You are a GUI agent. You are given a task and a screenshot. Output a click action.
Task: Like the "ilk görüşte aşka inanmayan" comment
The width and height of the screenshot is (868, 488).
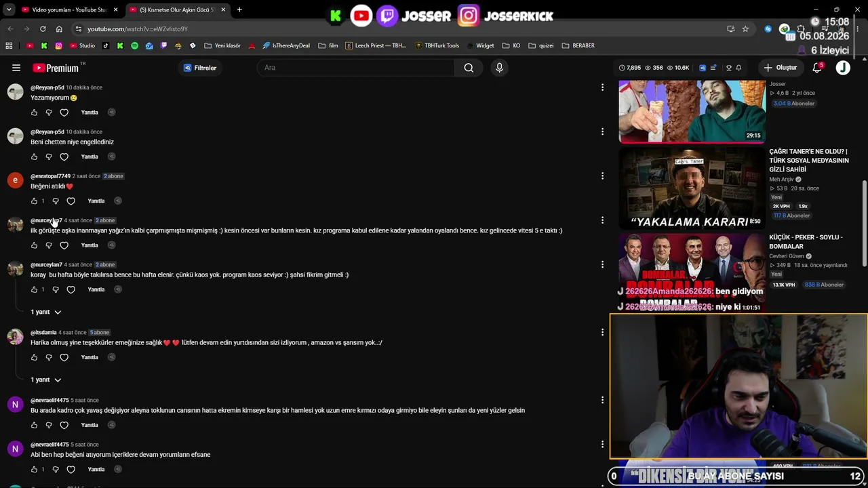click(x=35, y=245)
